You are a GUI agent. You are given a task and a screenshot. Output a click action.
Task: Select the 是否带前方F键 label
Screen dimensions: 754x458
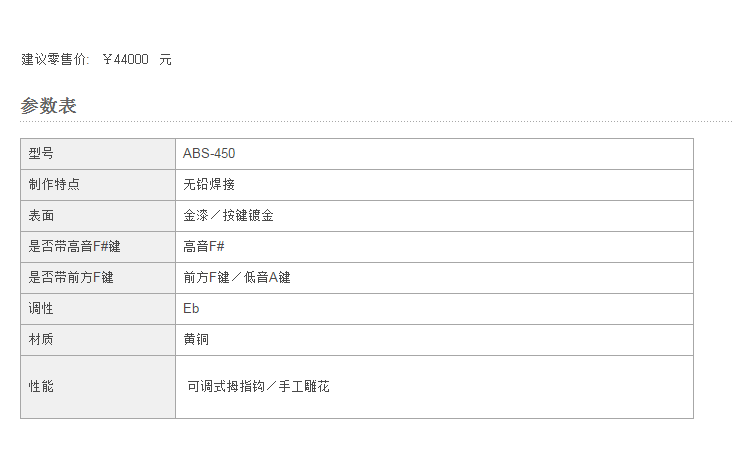point(71,278)
